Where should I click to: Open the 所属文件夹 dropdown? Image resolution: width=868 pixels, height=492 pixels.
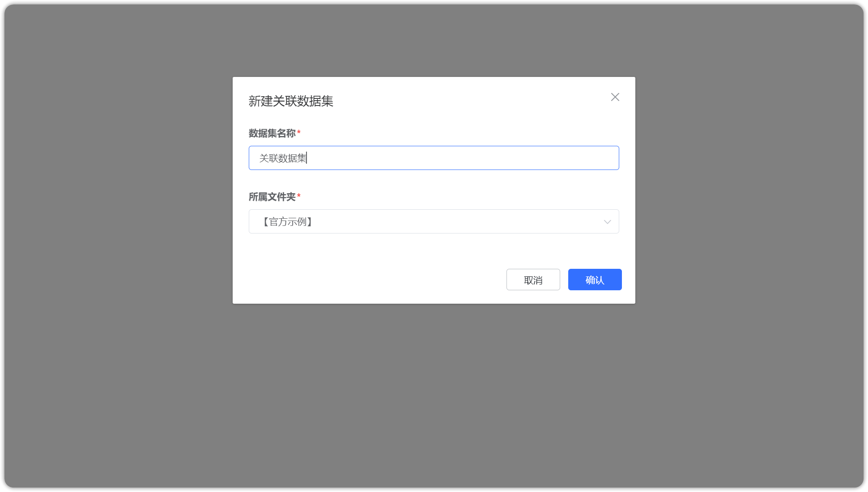pos(434,221)
